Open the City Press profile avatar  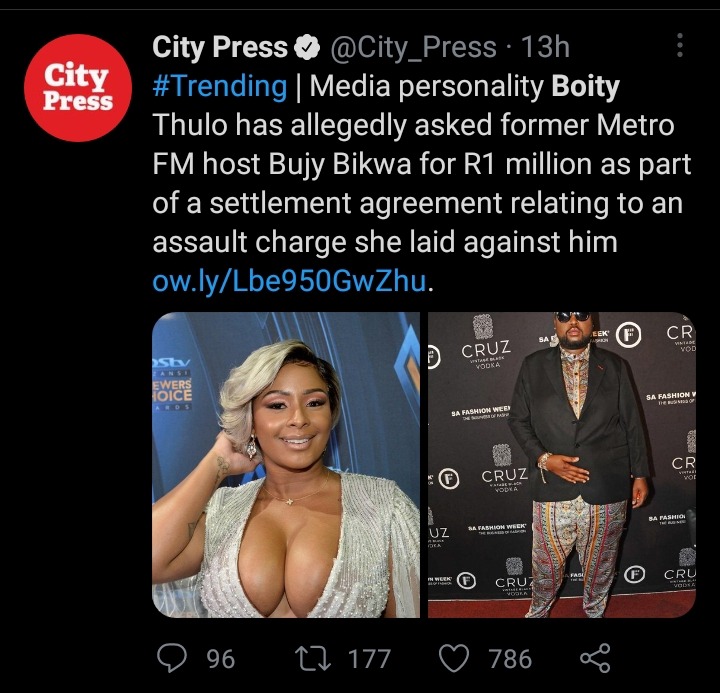point(78,88)
